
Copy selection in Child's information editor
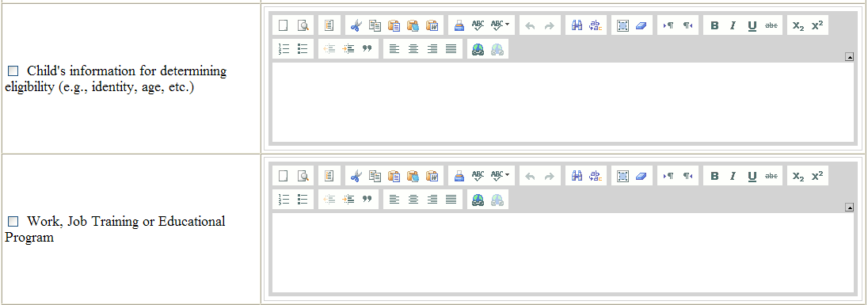click(375, 25)
